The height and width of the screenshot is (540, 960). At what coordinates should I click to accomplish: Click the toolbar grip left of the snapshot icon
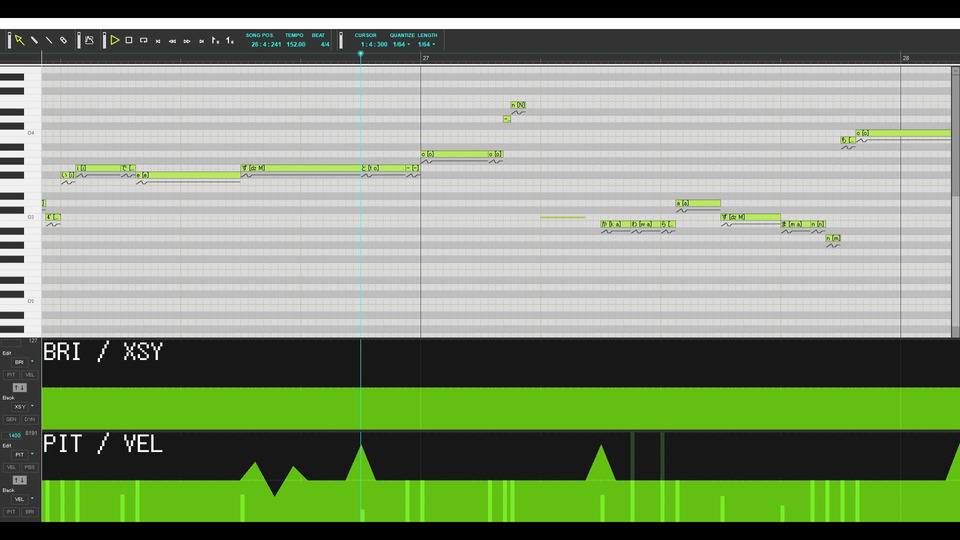79,40
